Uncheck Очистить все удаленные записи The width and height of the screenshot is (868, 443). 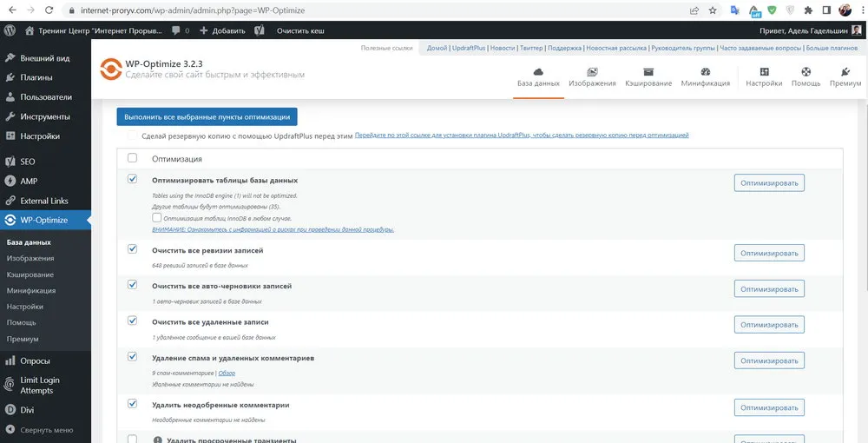pyautogui.click(x=132, y=320)
